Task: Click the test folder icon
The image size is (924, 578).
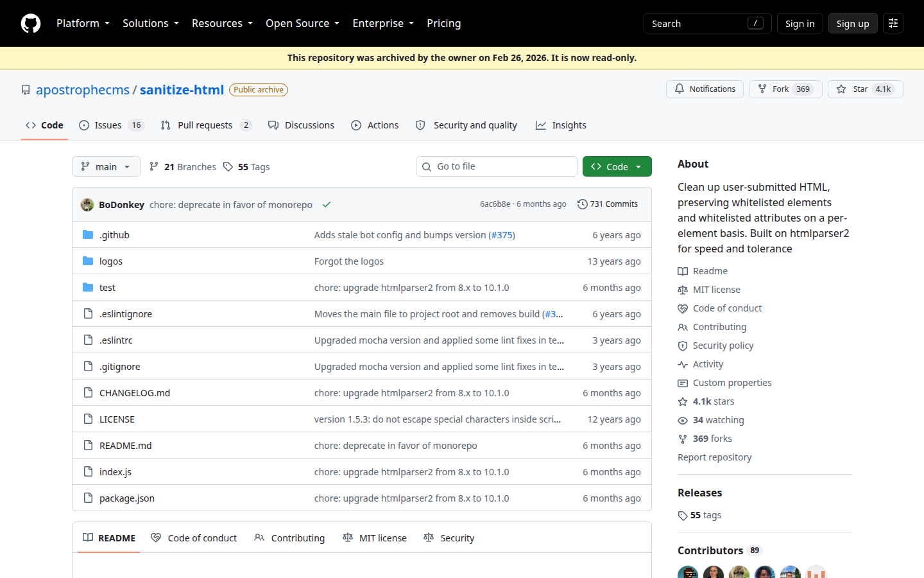Action: 88,288
